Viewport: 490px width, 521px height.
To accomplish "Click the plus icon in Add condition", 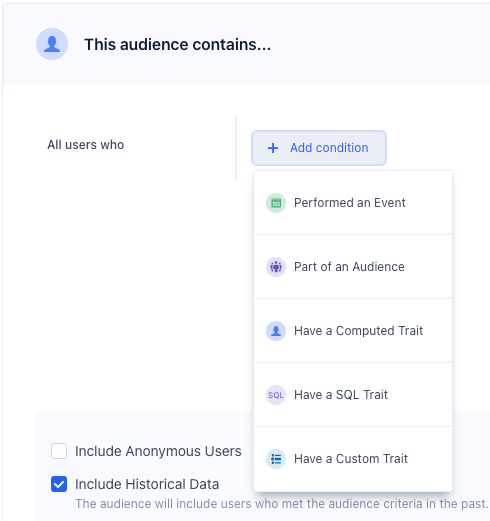I will [x=273, y=148].
